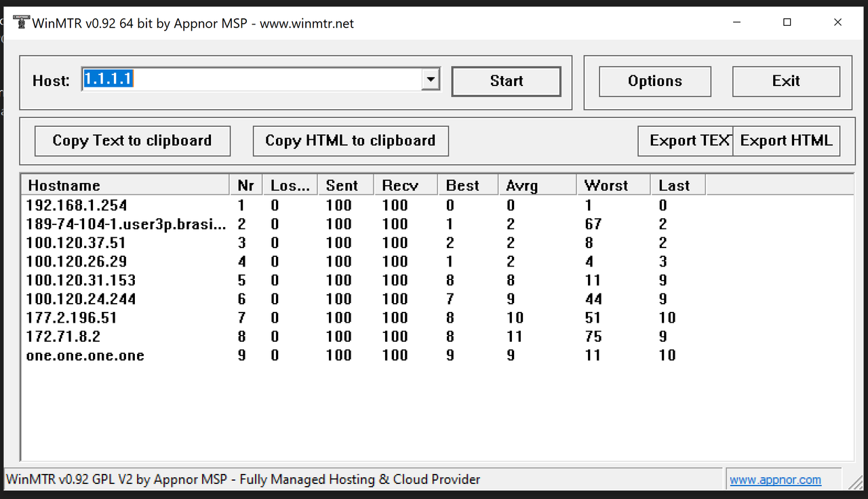The width and height of the screenshot is (868, 499).
Task: Click the Best column header
Action: 468,186
